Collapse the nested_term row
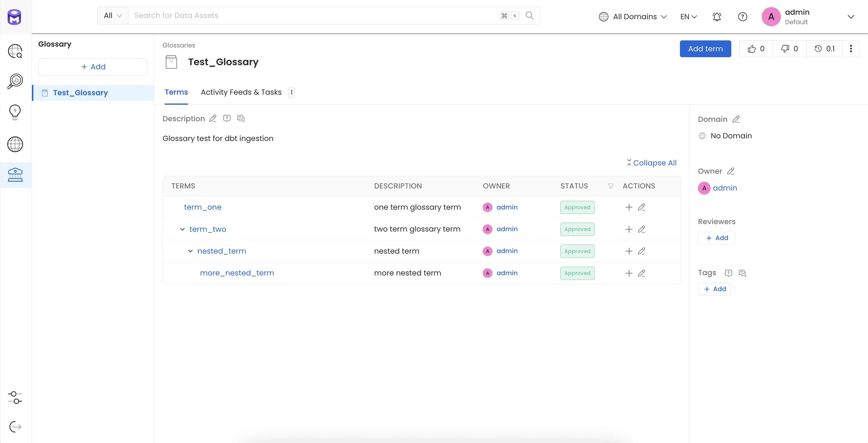 (x=190, y=251)
